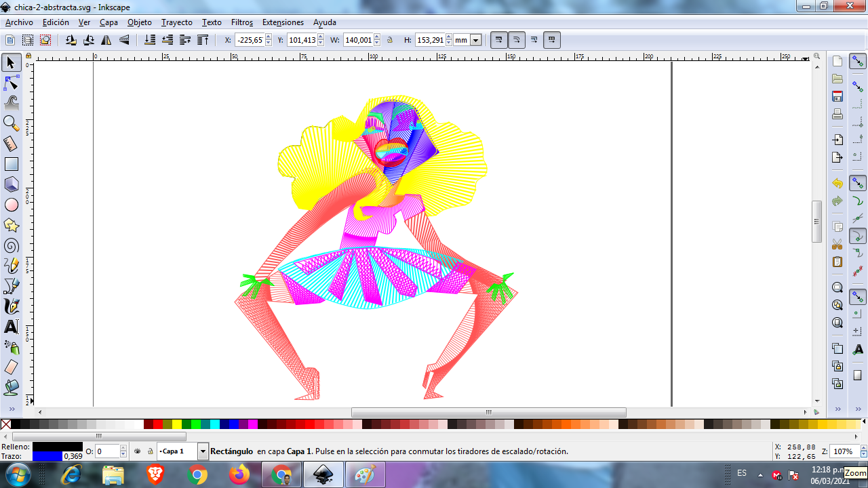Decrease the Y coordinate stepper

321,43
